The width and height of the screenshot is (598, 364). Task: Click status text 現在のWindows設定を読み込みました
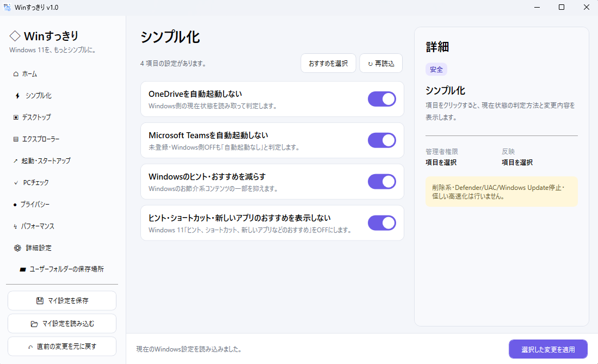189,349
